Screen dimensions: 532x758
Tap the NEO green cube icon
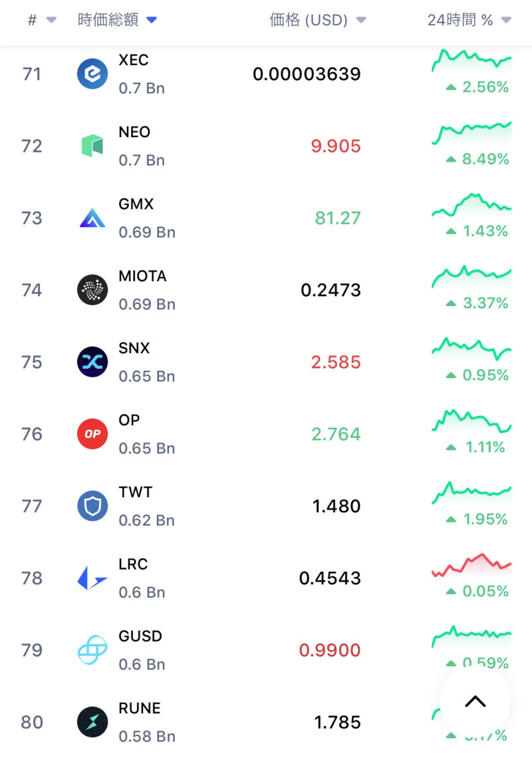point(92,146)
